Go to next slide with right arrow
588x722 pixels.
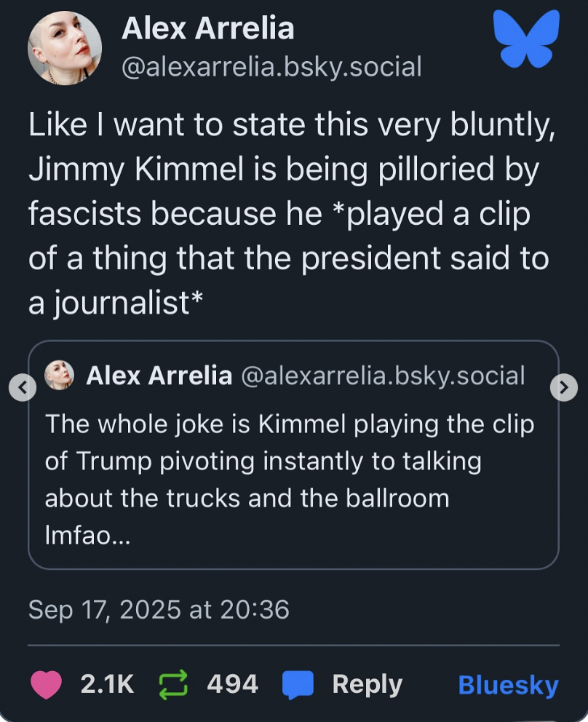[564, 387]
